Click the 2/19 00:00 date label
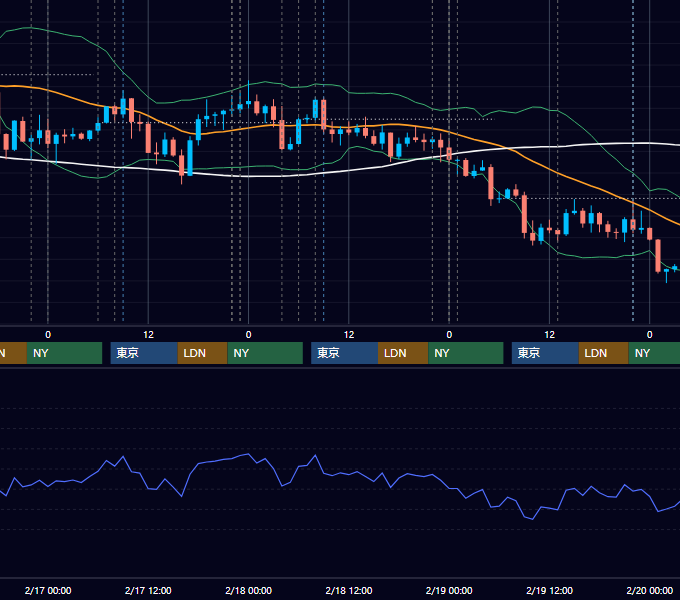680x600 pixels. point(449,590)
